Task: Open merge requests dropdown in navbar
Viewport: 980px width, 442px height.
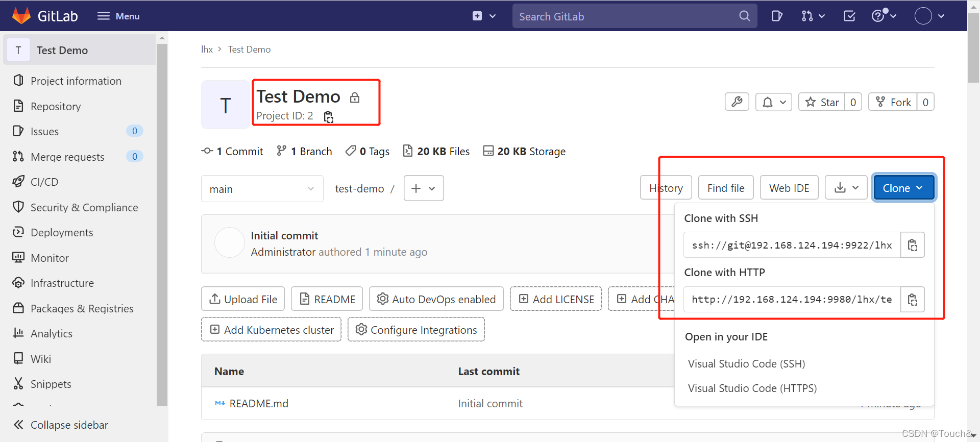Action: click(813, 16)
